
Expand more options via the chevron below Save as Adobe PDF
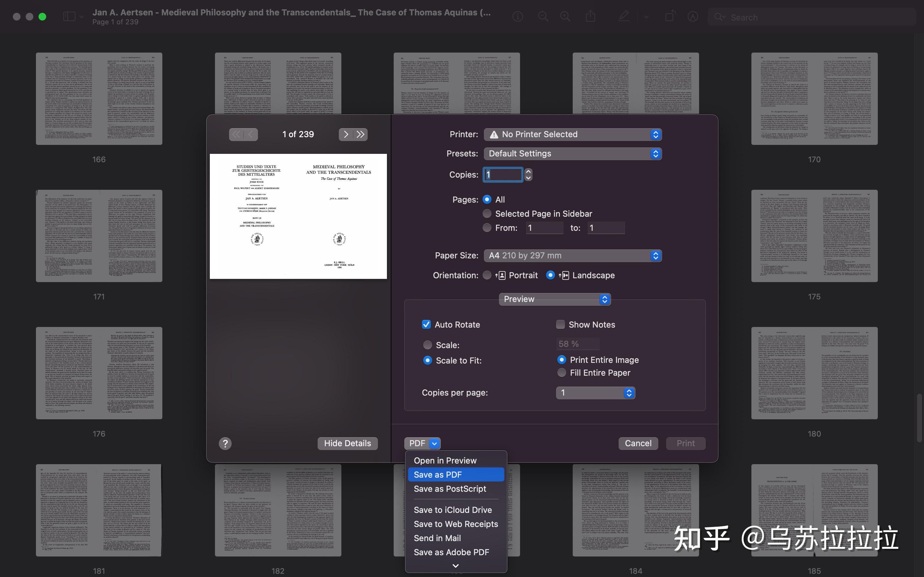[x=455, y=566]
